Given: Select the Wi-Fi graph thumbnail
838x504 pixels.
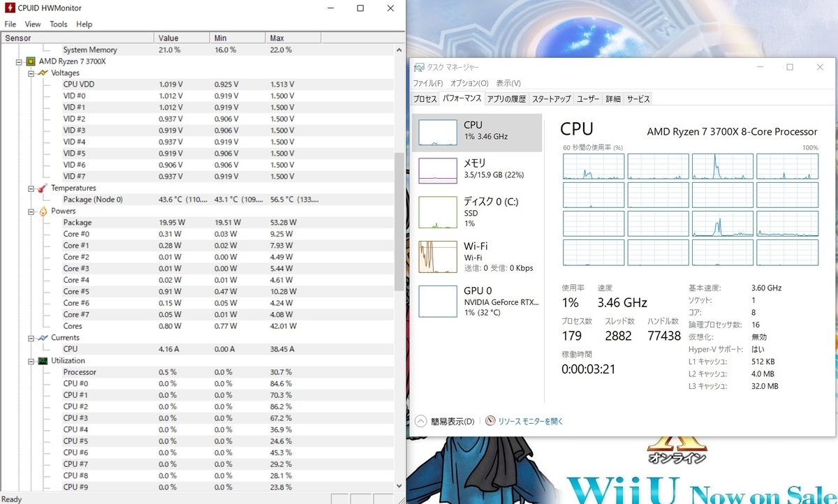Looking at the screenshot, I should click(437, 256).
